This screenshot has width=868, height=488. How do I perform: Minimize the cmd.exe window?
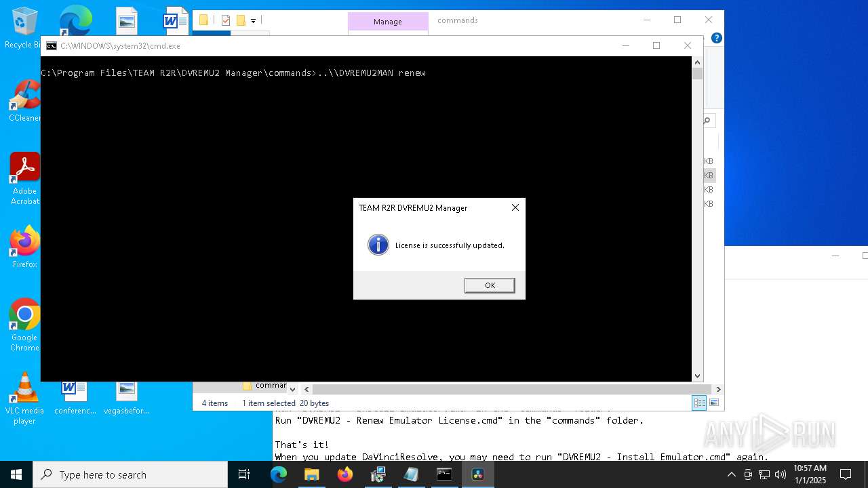point(625,45)
